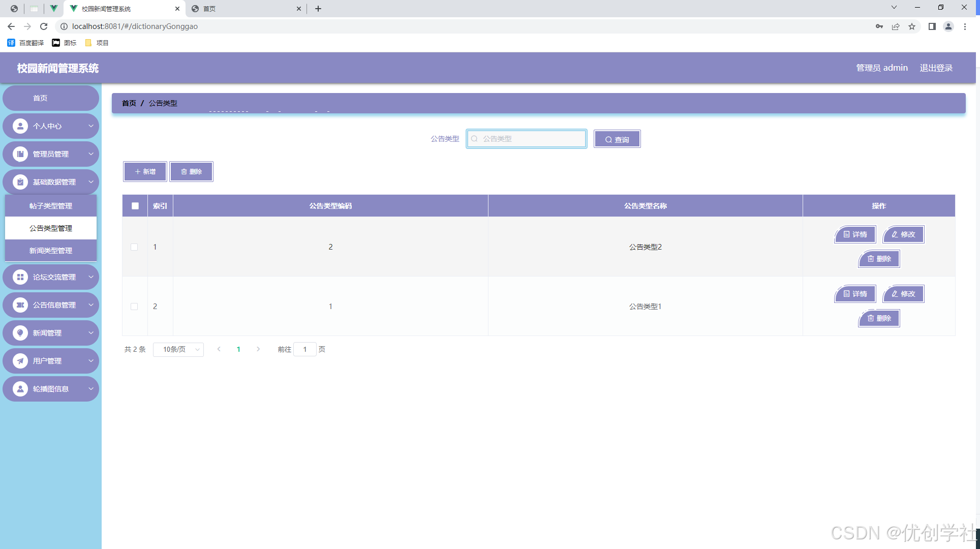Open the 新闻类型管理 submenu item
The height and width of the screenshot is (549, 980).
(x=51, y=251)
